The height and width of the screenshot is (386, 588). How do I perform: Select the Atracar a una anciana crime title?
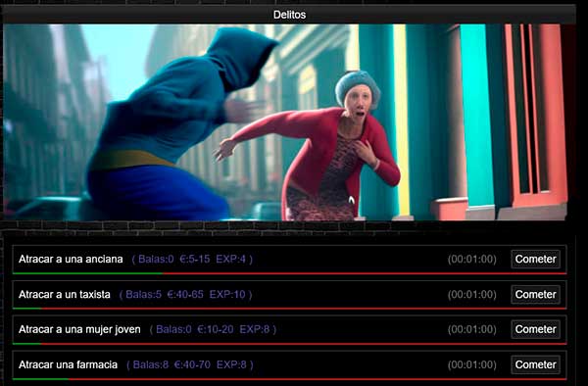(x=71, y=259)
